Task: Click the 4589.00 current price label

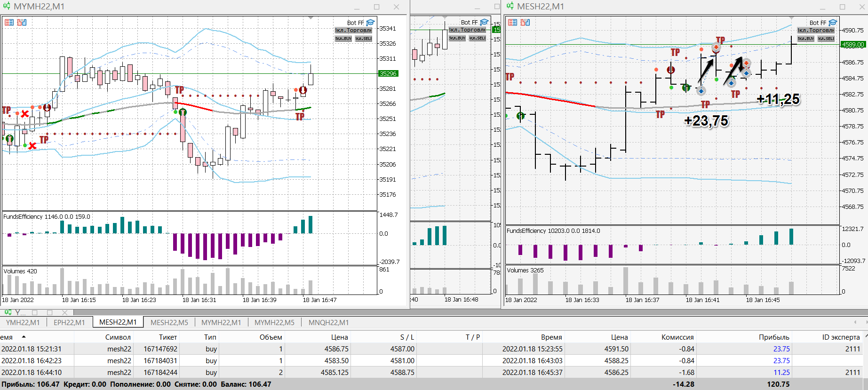Action: click(x=853, y=45)
